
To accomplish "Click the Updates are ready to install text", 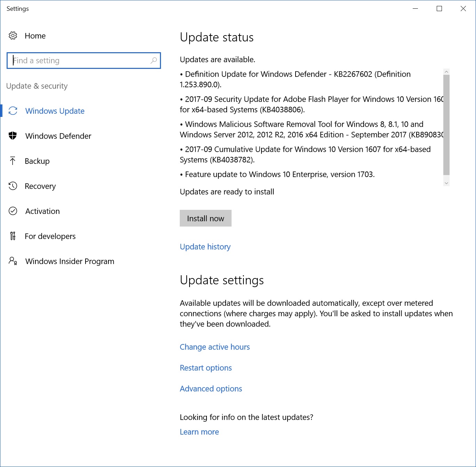I will (227, 192).
